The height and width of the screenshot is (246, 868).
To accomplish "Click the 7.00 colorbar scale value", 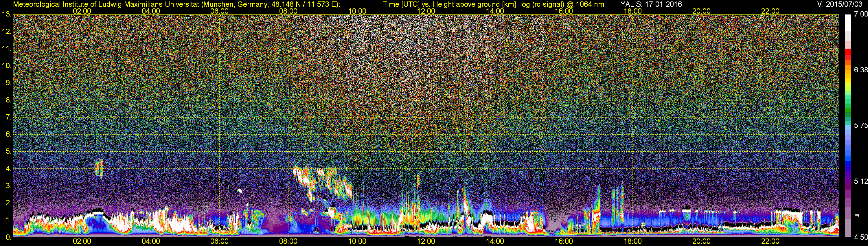I will coord(860,14).
